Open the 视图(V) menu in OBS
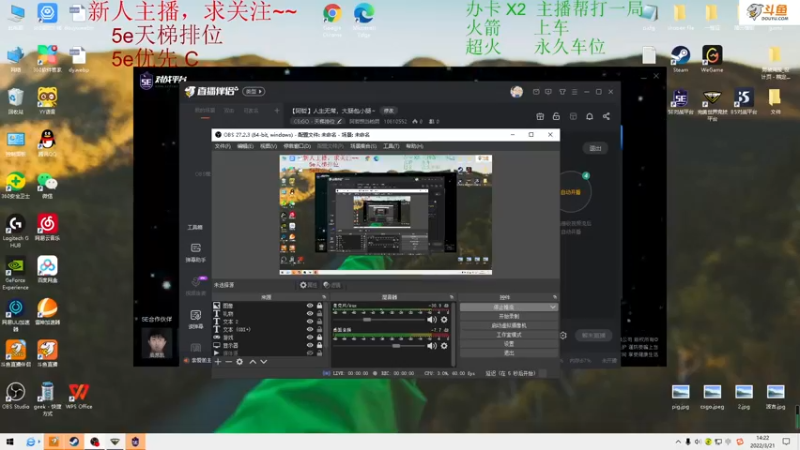 (x=268, y=146)
